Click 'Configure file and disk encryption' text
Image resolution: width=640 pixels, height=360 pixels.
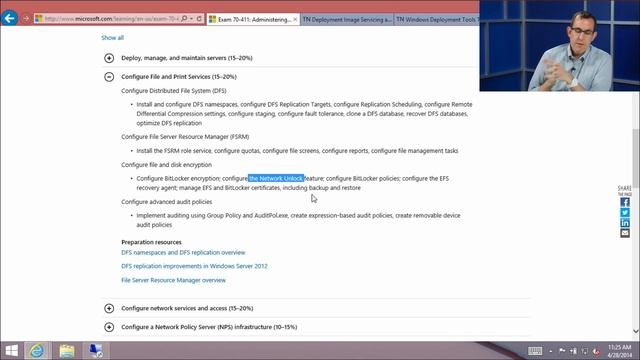(167, 165)
